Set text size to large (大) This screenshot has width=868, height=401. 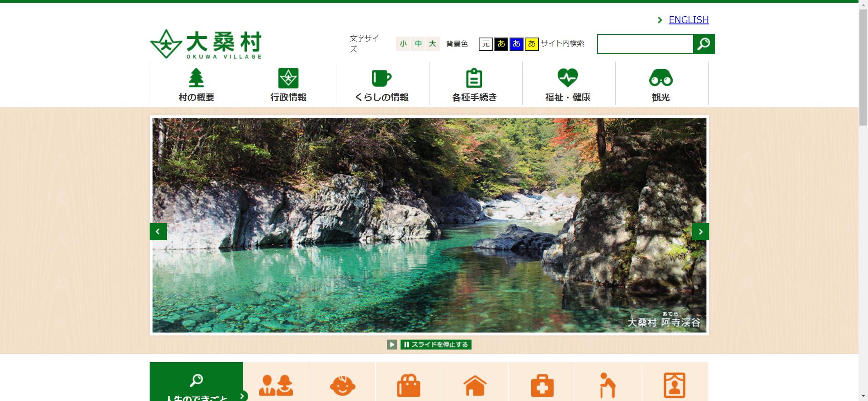[x=433, y=44]
